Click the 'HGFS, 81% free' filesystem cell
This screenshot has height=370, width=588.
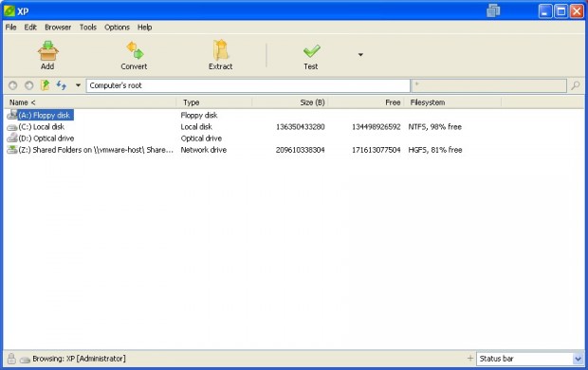point(435,150)
